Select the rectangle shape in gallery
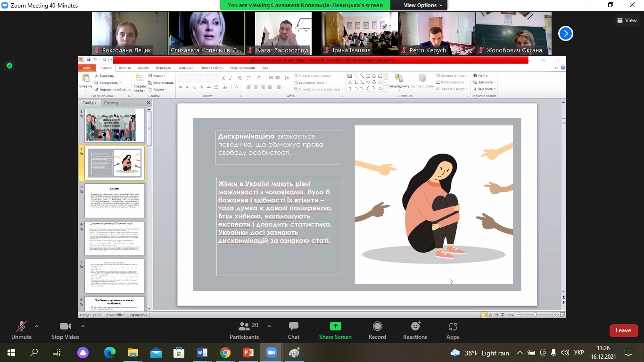This screenshot has width=644, height=362. (368, 76)
